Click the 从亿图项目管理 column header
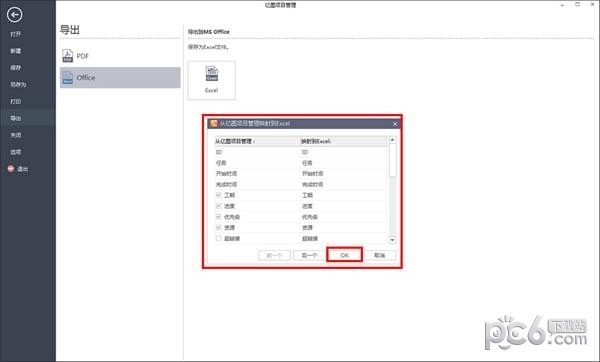Viewport: 600px width, 362px height. click(257, 141)
